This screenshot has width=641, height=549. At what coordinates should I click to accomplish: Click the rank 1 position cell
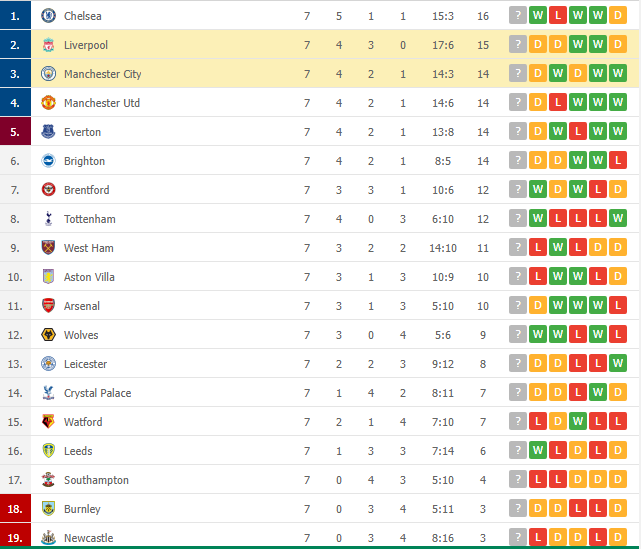15,15
